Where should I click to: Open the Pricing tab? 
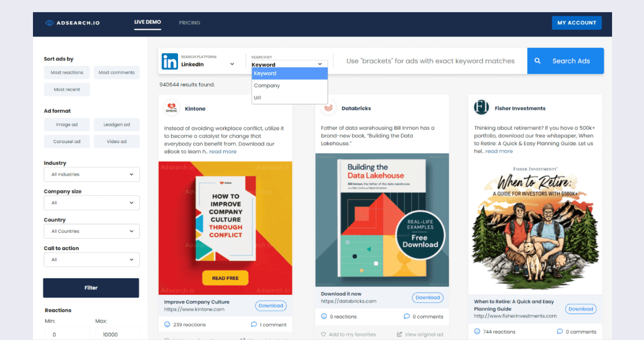point(190,23)
